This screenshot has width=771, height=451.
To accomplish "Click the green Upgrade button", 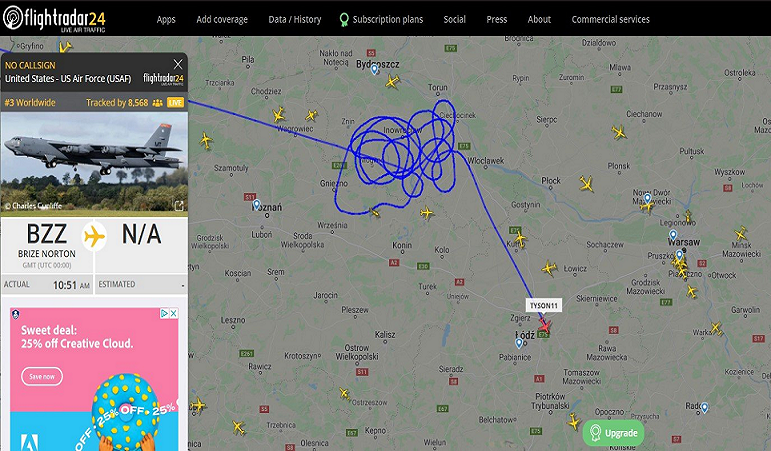I will (x=614, y=433).
